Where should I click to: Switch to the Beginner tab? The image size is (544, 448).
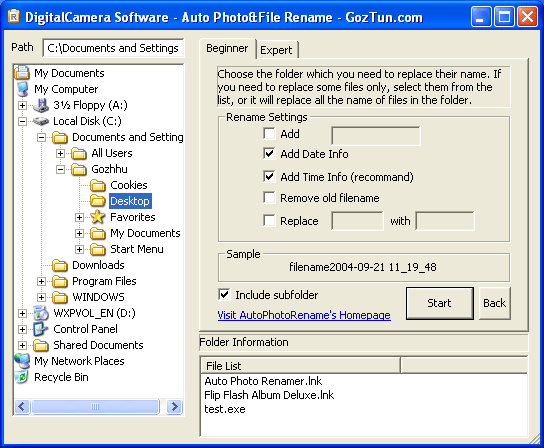point(227,48)
